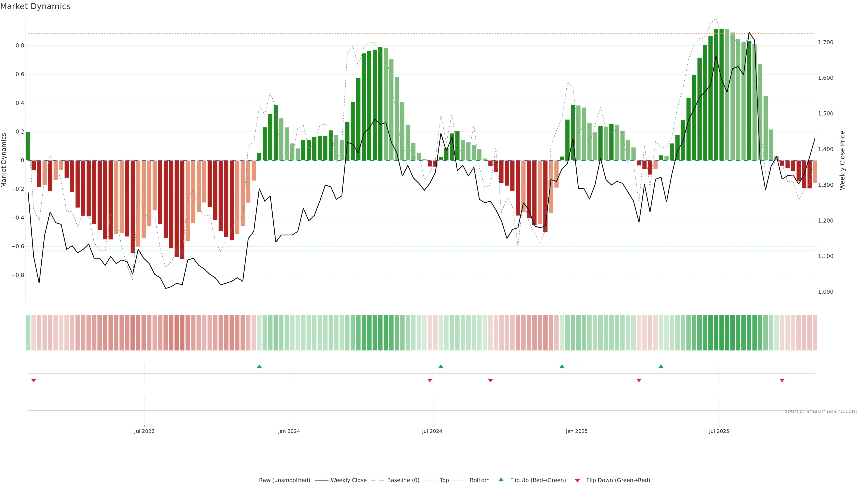Click the rightmost red flip-down triangle marker
The width and height of the screenshot is (868, 488).
tap(782, 380)
